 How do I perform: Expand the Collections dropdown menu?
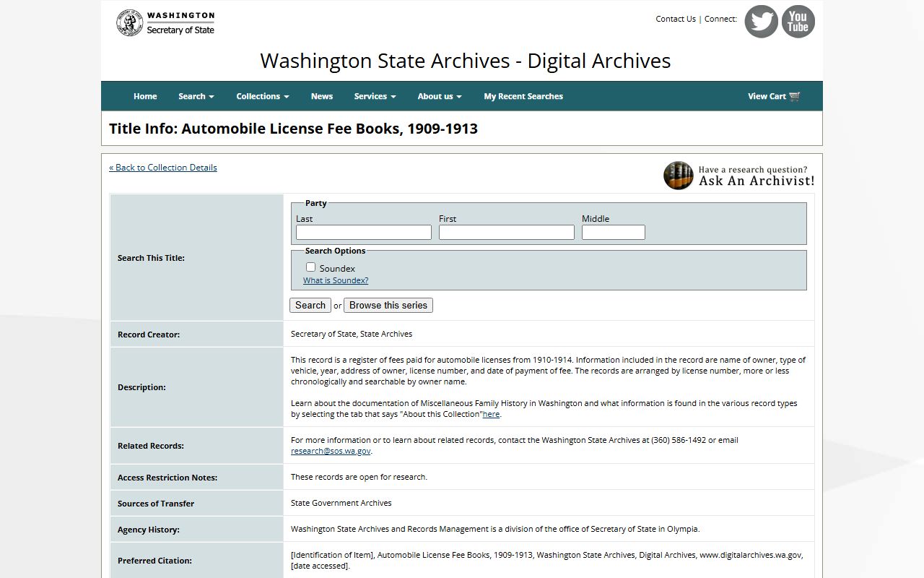click(263, 96)
